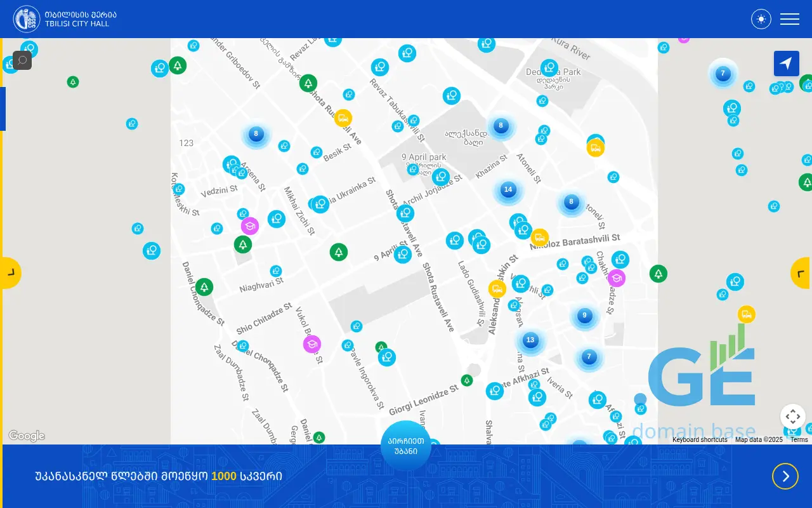The image size is (812, 508).
Task: Click the right yellow side arrow tab
Action: [801, 273]
